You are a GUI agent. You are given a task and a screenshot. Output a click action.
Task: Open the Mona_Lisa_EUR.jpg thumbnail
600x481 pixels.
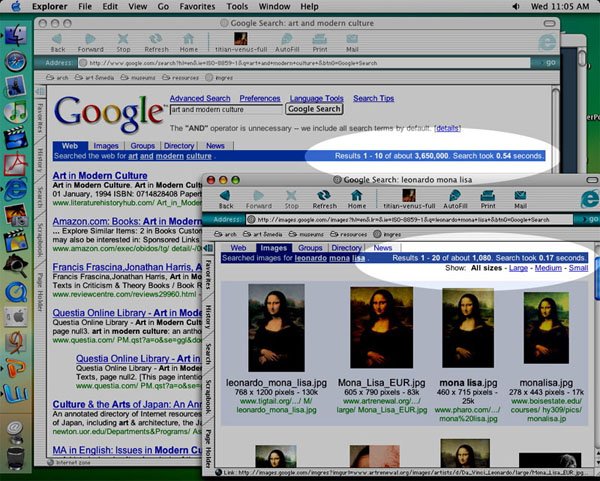click(382, 328)
